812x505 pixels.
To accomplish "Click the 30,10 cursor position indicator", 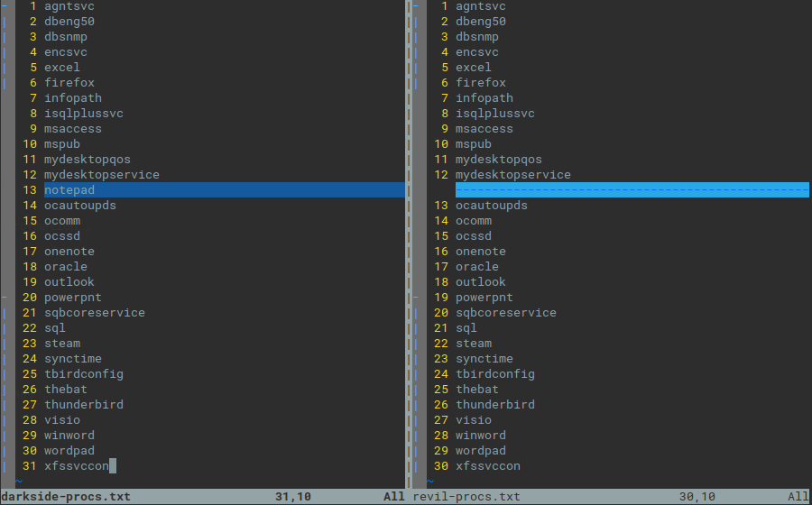I will 697,497.
